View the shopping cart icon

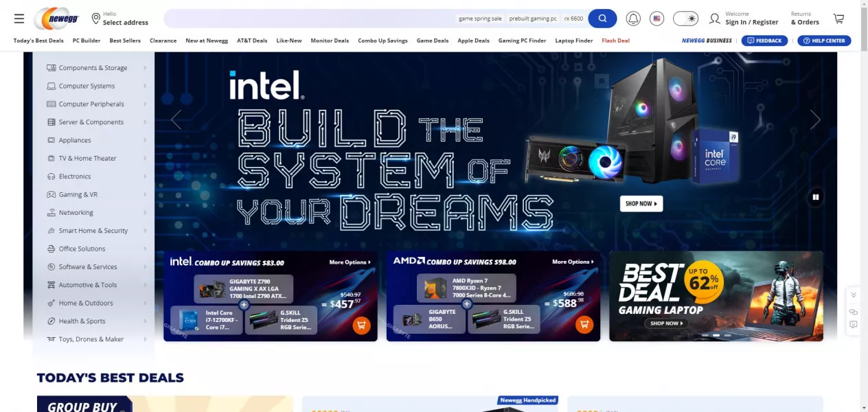[838, 19]
